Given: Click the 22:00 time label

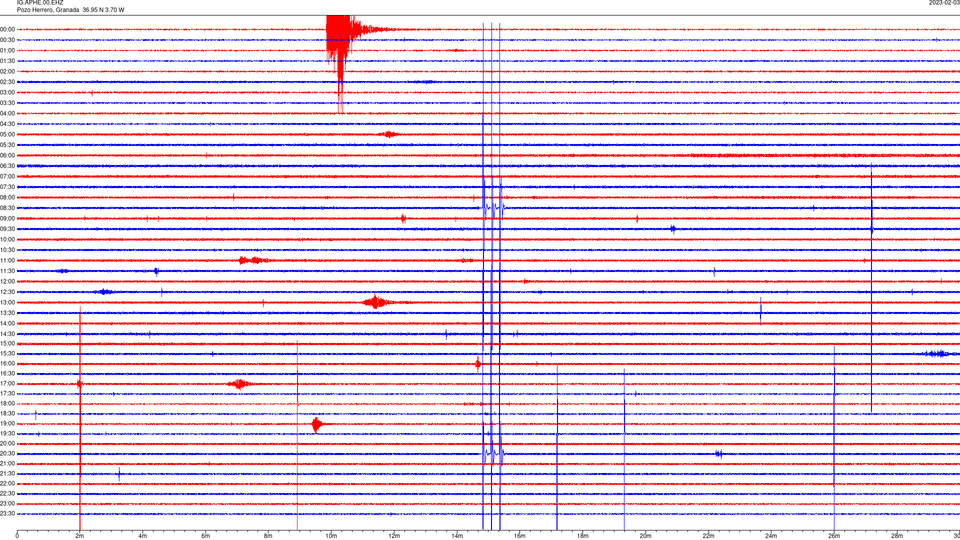Looking at the screenshot, I should point(7,484).
